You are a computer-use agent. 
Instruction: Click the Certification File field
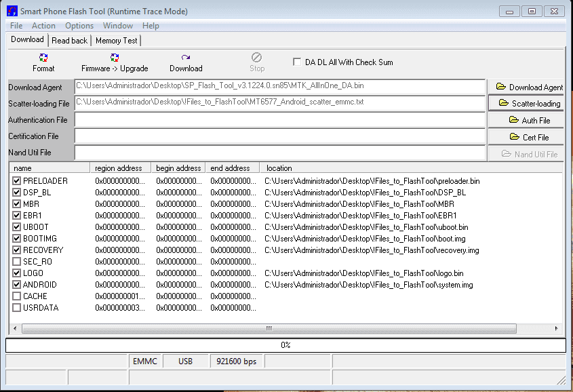280,136
